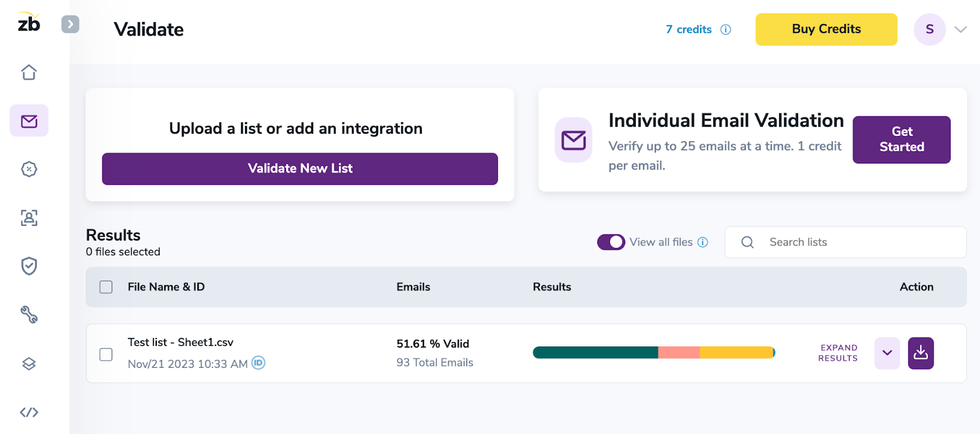The height and width of the screenshot is (434, 980).
Task: Expand the collapsed sidebar with arrow button
Action: pyautogui.click(x=70, y=24)
